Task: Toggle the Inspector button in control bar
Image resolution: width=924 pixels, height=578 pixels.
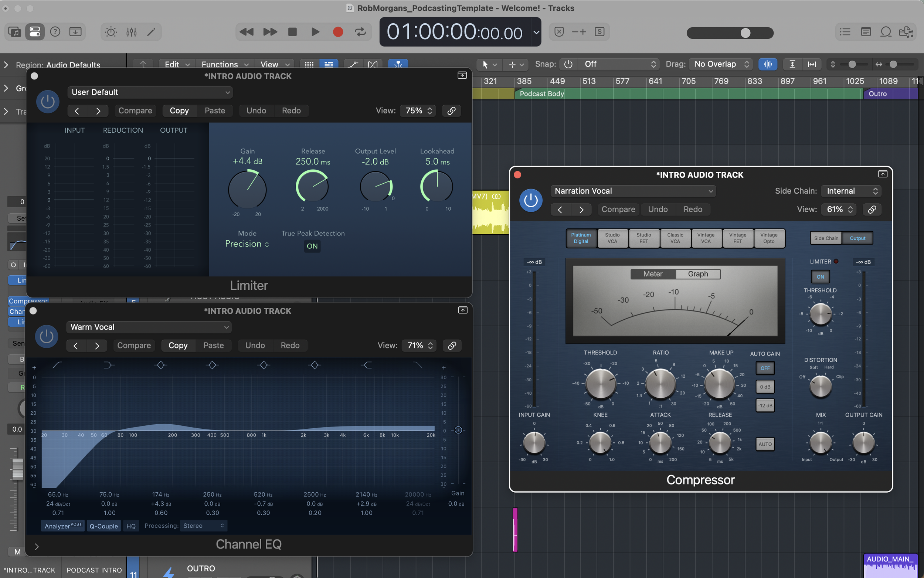Action: [35, 32]
